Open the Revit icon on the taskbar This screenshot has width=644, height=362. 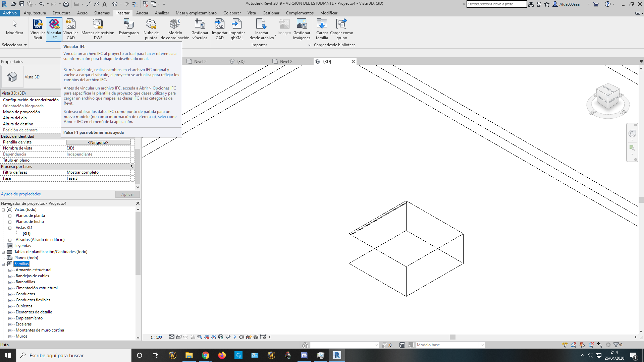coord(337,355)
